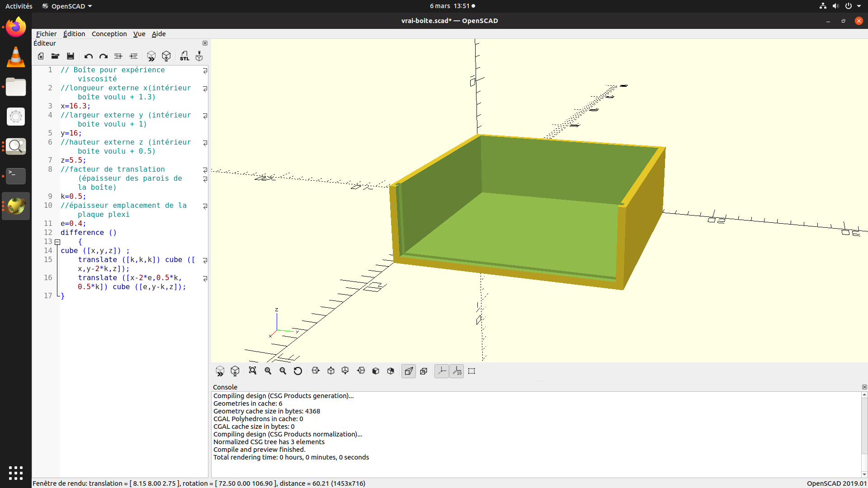Click the Export as STL icon
Screen dimensions: 868x488
[x=184, y=56]
